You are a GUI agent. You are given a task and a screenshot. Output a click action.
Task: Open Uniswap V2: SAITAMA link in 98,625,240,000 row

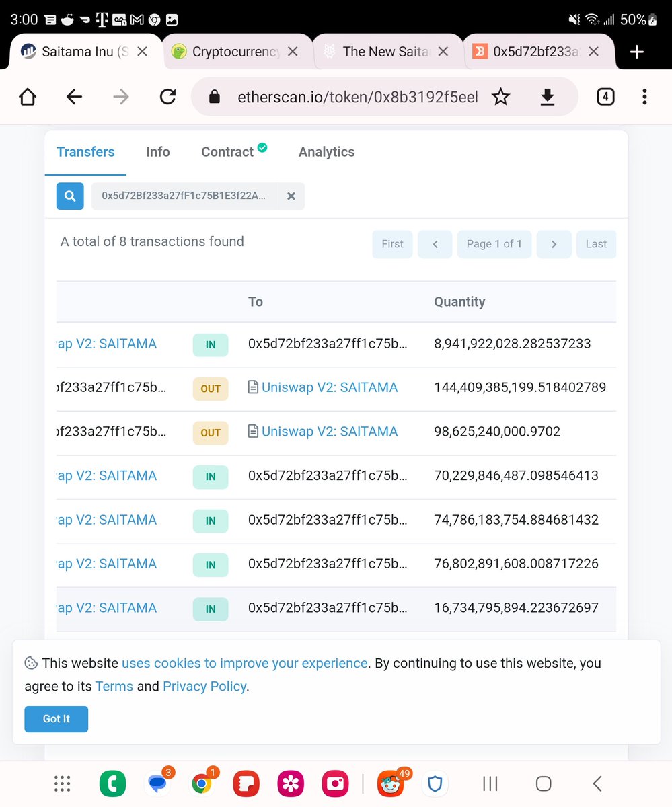[330, 432]
